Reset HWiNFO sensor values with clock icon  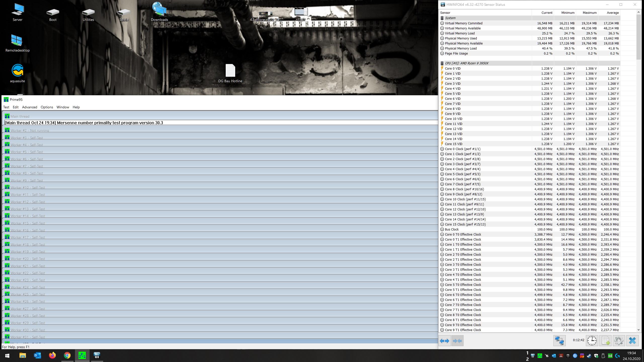click(x=592, y=341)
